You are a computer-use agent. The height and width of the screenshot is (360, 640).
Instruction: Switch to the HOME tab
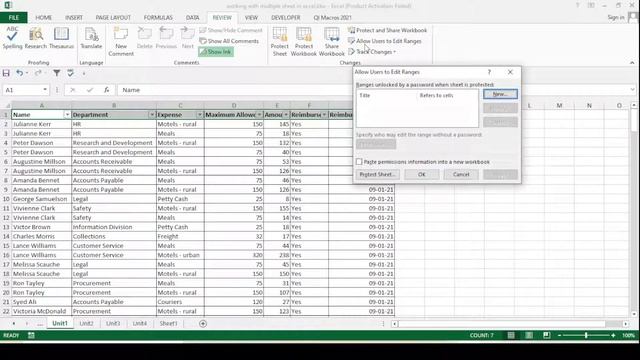point(43,18)
